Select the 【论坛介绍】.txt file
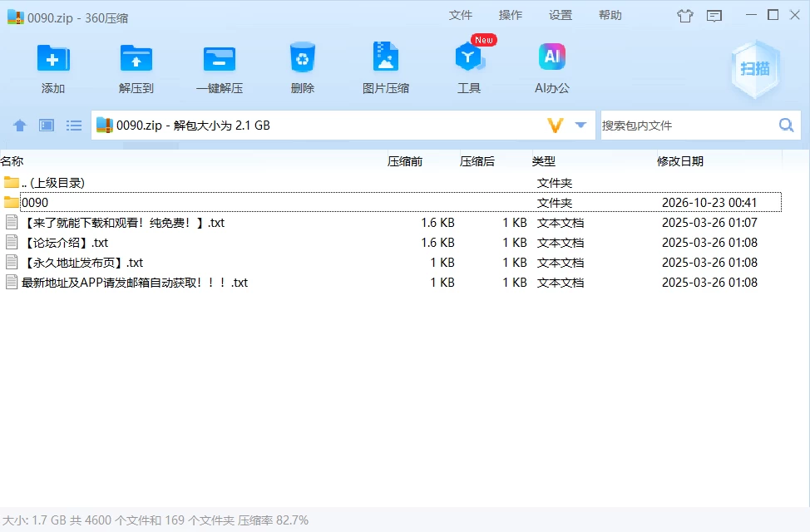This screenshot has width=810, height=532. [x=391, y=243]
